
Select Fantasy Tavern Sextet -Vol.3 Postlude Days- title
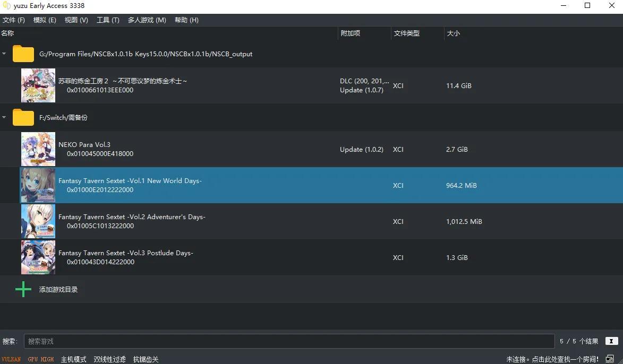coord(125,253)
